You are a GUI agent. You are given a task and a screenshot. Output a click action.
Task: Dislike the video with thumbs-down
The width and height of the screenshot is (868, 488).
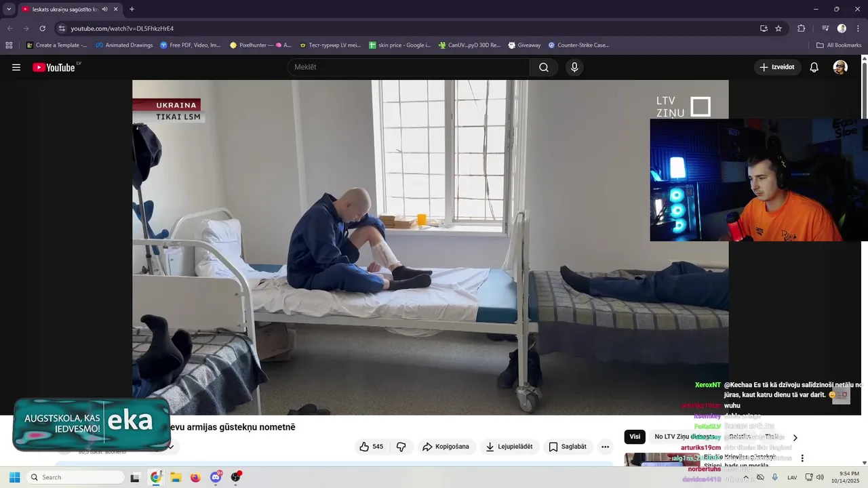click(401, 447)
